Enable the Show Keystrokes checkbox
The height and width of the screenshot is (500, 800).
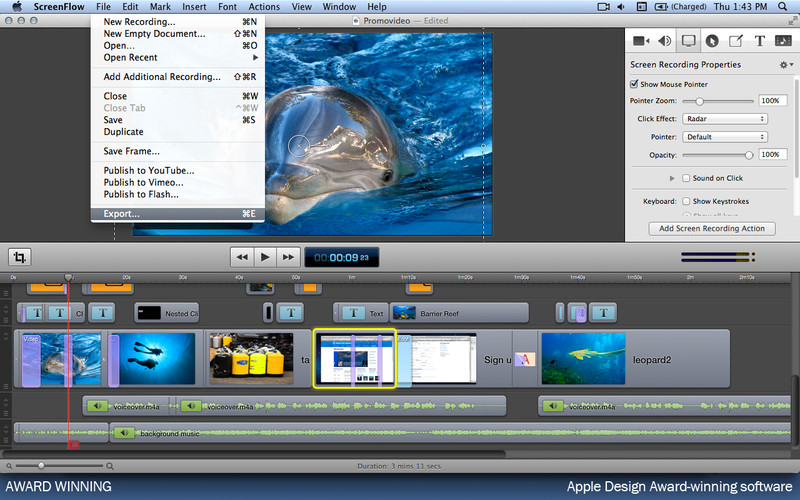pos(685,201)
